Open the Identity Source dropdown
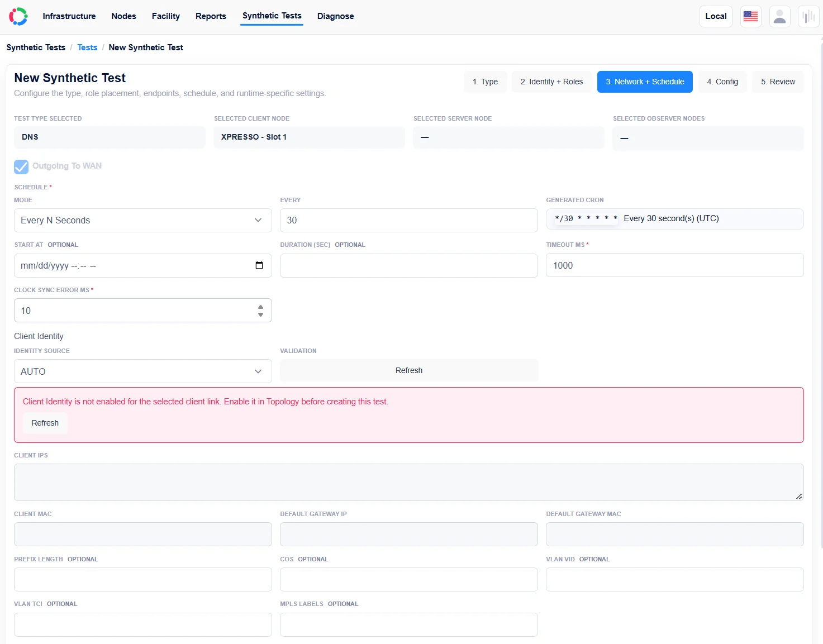The image size is (823, 644). coord(143,371)
